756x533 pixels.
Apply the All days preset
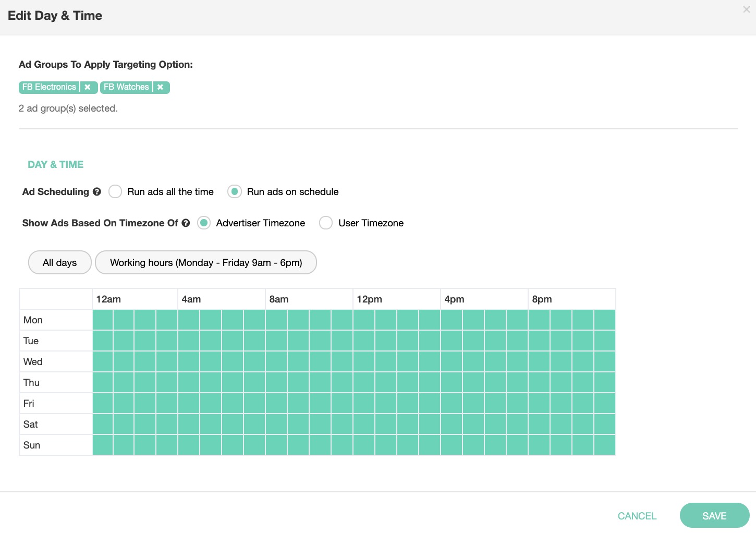60,262
